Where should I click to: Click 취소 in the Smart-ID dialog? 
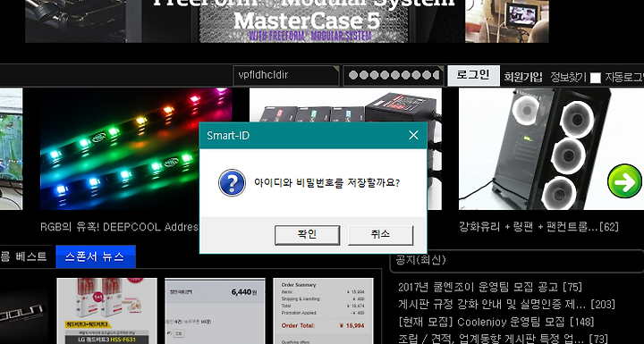(x=380, y=235)
